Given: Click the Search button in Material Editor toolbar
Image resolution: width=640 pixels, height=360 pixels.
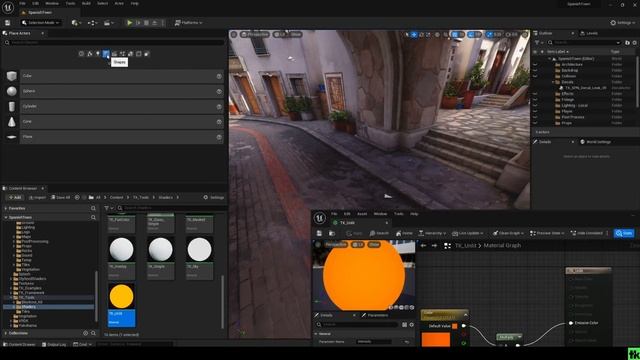Looking at the screenshot, I should [x=379, y=233].
